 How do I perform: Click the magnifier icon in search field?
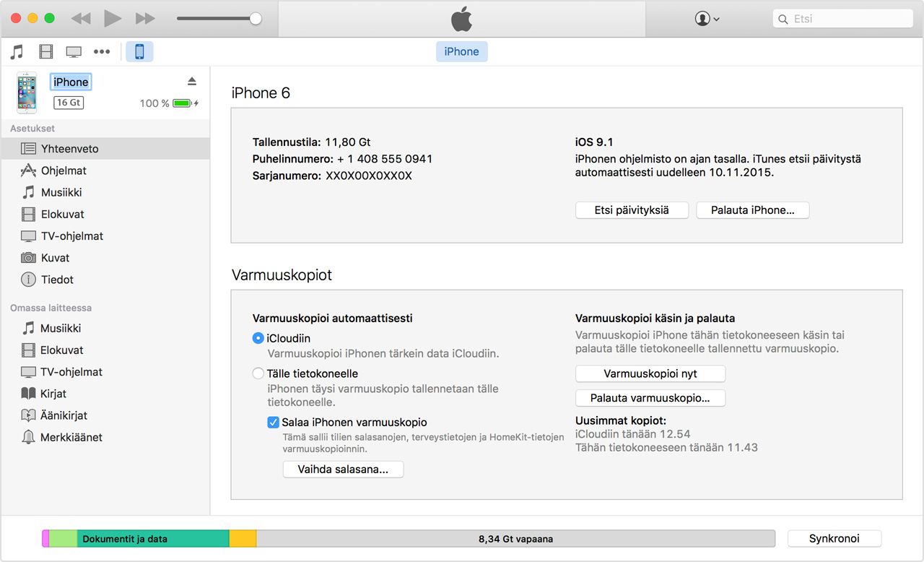(783, 20)
